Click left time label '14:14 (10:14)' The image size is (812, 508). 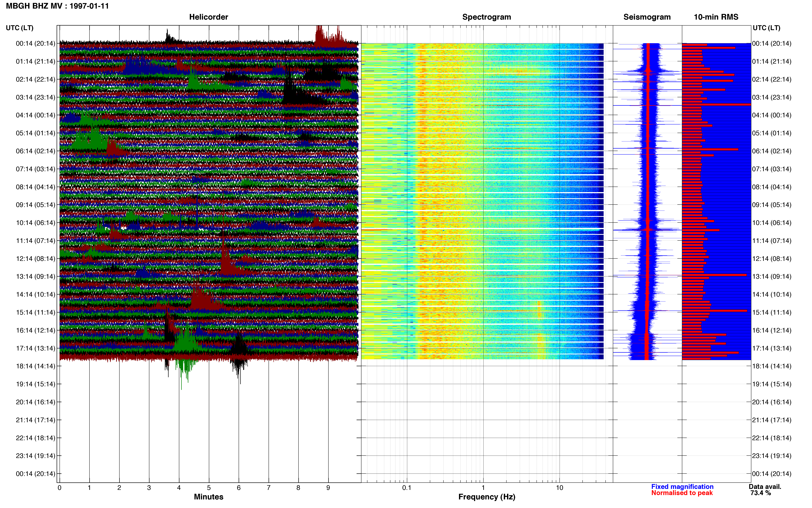[35, 294]
